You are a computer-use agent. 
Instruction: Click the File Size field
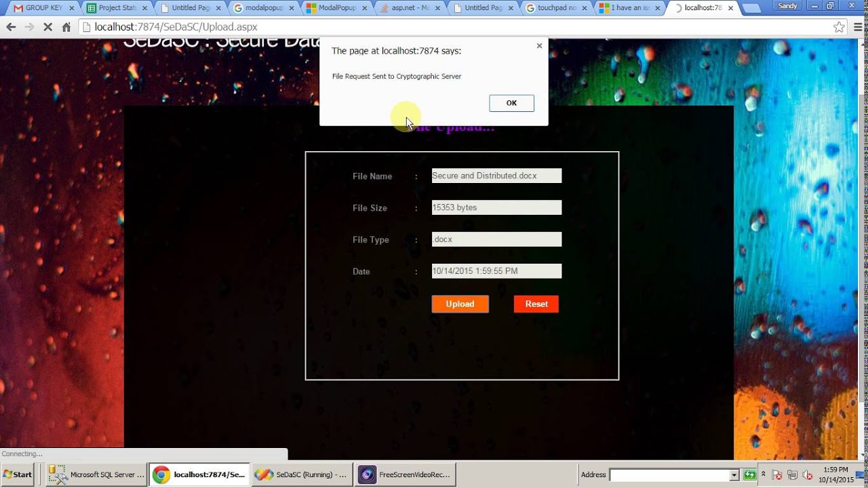[496, 207]
